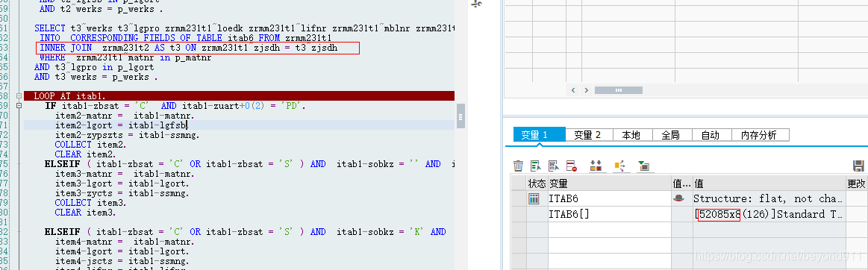The image size is (868, 270).
Task: Click the 'COLLECT item2.' statement
Action: (x=90, y=145)
